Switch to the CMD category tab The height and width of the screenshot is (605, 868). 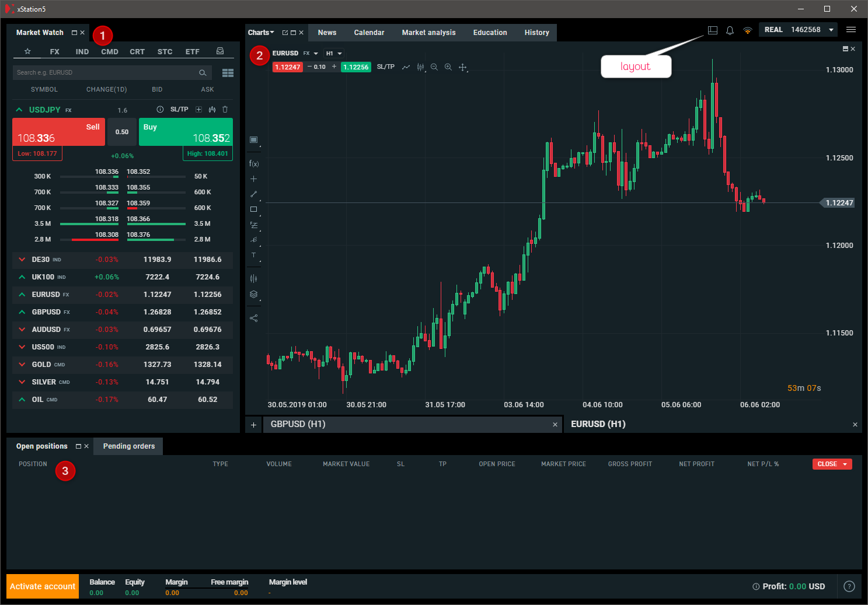click(110, 52)
